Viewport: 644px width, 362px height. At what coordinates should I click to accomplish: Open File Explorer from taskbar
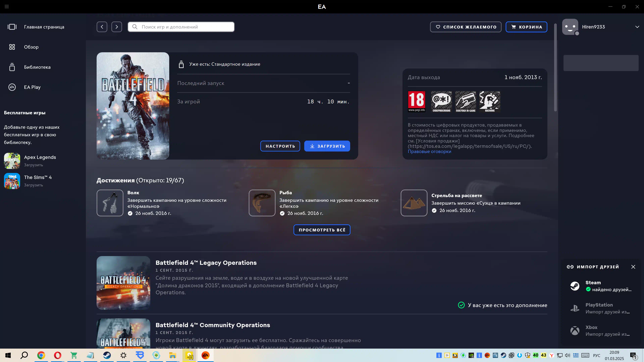(173, 355)
